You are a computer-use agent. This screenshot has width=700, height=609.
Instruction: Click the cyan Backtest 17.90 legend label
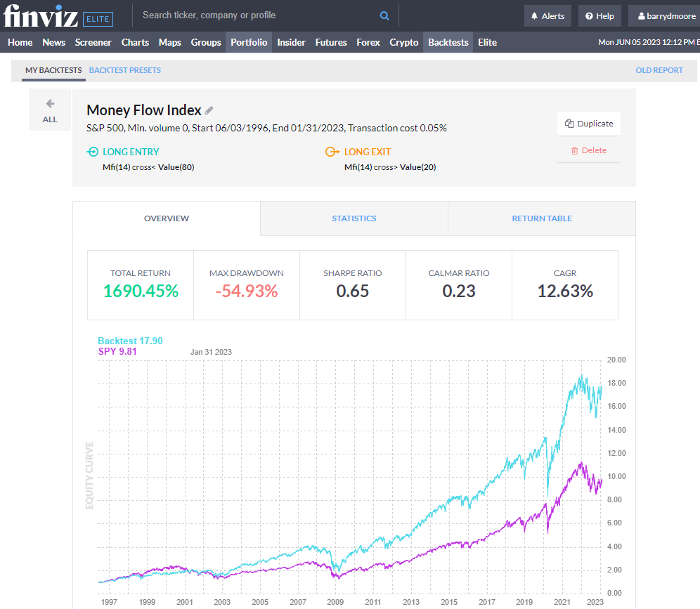click(x=130, y=341)
